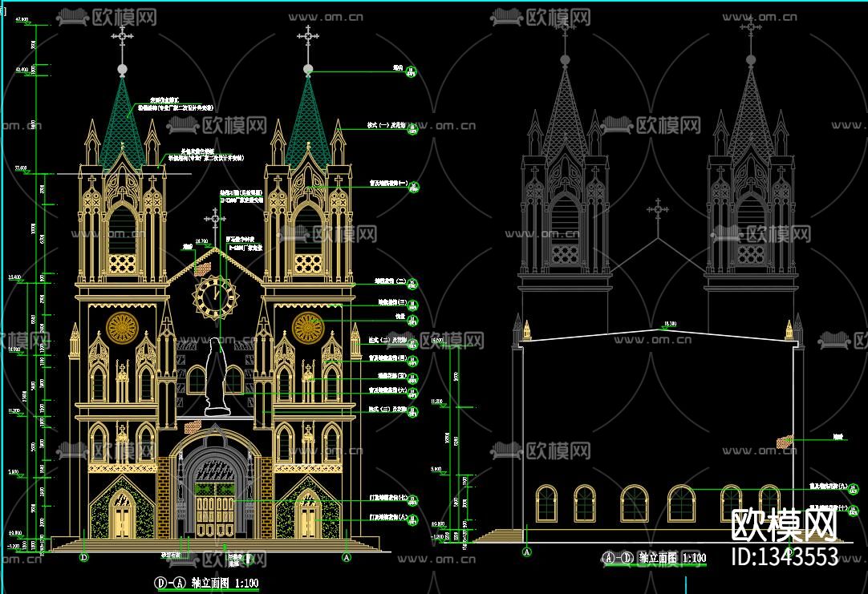Select axis bubble A under the front elevation
The height and width of the screenshot is (594, 868).
click(x=347, y=557)
